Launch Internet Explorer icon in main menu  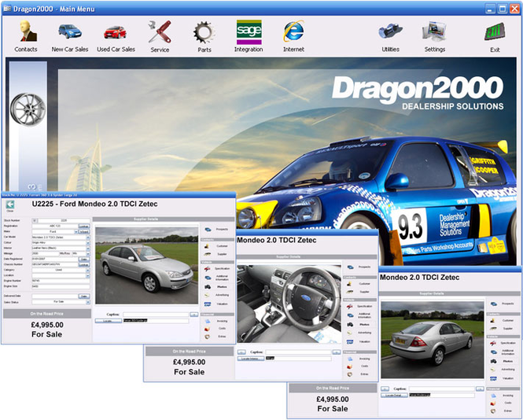tap(293, 35)
